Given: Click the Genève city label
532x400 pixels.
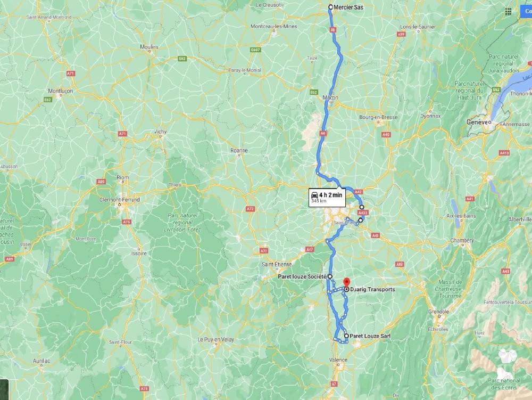Looking at the screenshot, I should tap(477, 122).
